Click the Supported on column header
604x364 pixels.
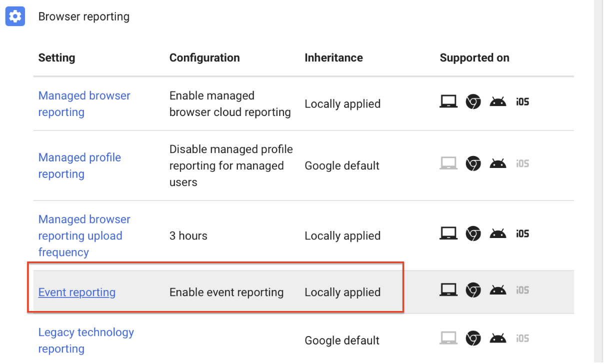[474, 58]
